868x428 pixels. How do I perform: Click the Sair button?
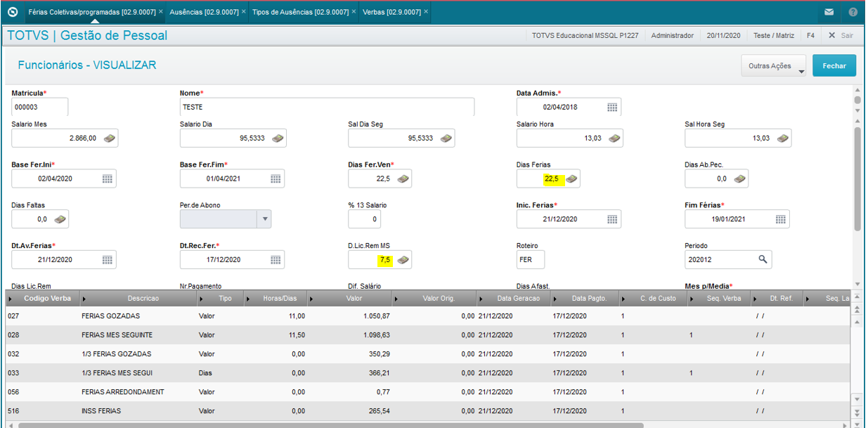(x=841, y=35)
